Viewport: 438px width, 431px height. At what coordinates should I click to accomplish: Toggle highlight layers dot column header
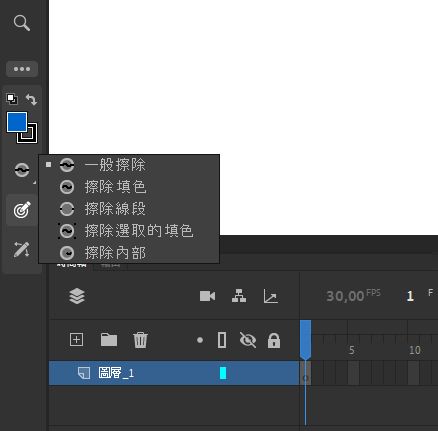pyautogui.click(x=200, y=340)
